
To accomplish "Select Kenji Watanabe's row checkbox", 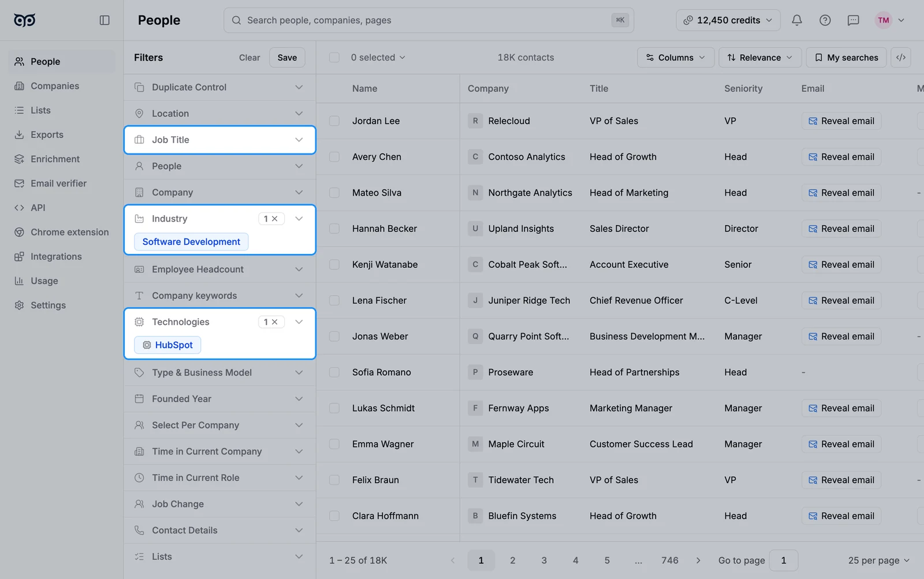I will pos(334,264).
